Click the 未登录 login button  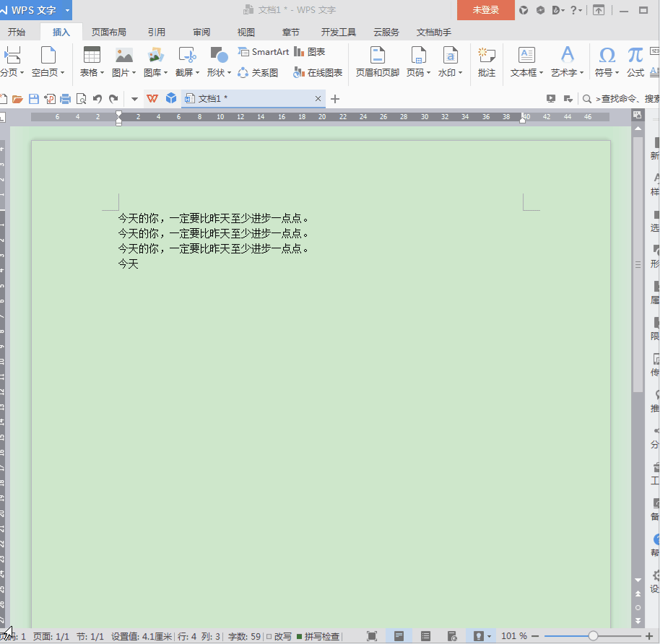click(486, 10)
